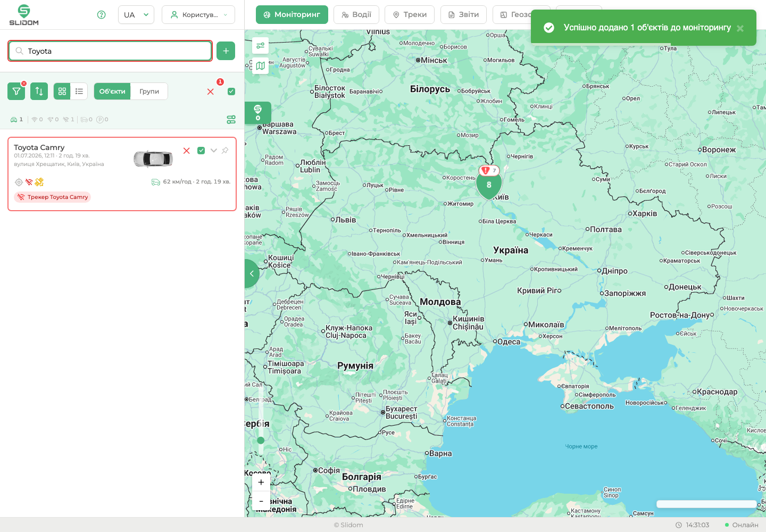This screenshot has height=532, width=766.
Task: Click the Трекер Toyota Camry tag
Action: pos(53,197)
